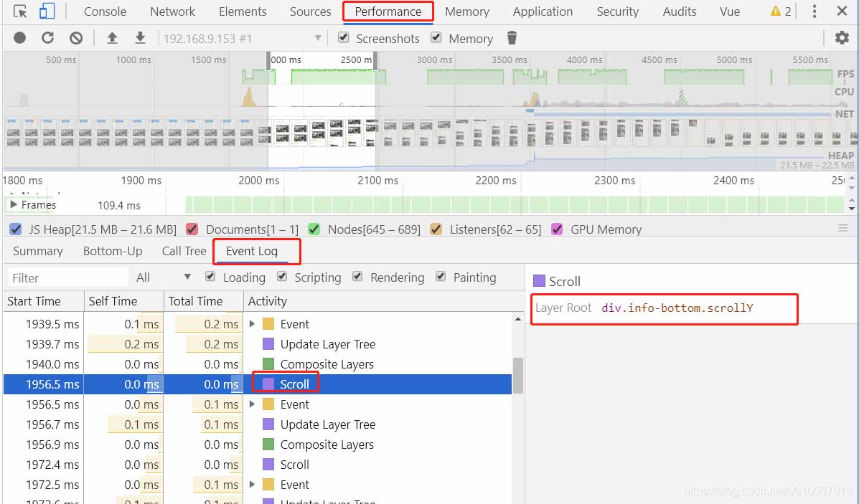The height and width of the screenshot is (504, 859).
Task: Open the DevTools three-dot menu
Action: 815,11
